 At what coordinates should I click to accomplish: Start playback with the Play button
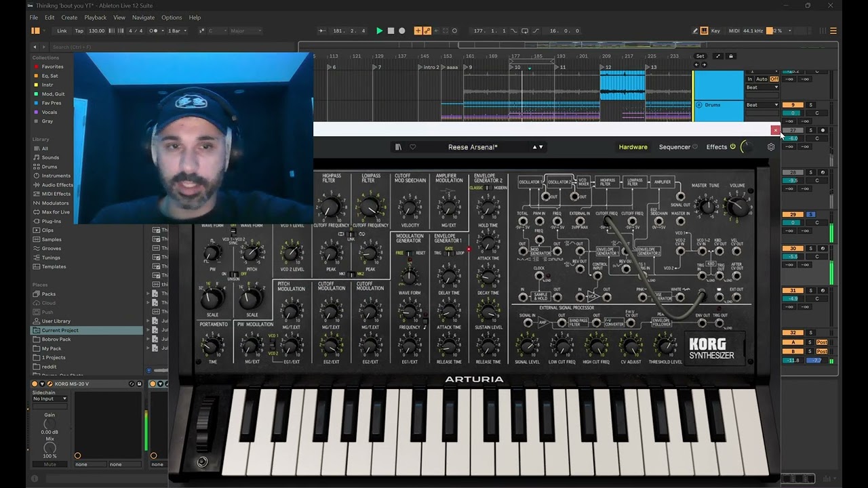379,30
